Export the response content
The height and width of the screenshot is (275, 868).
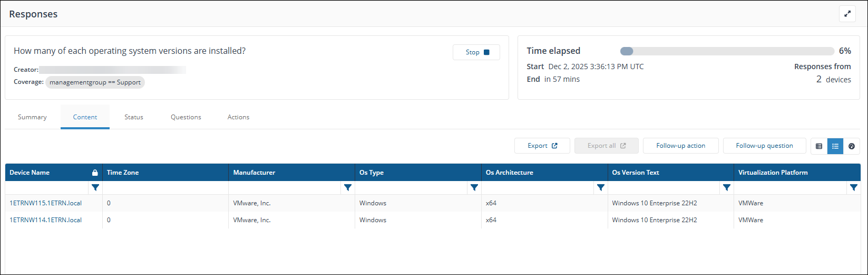point(542,146)
